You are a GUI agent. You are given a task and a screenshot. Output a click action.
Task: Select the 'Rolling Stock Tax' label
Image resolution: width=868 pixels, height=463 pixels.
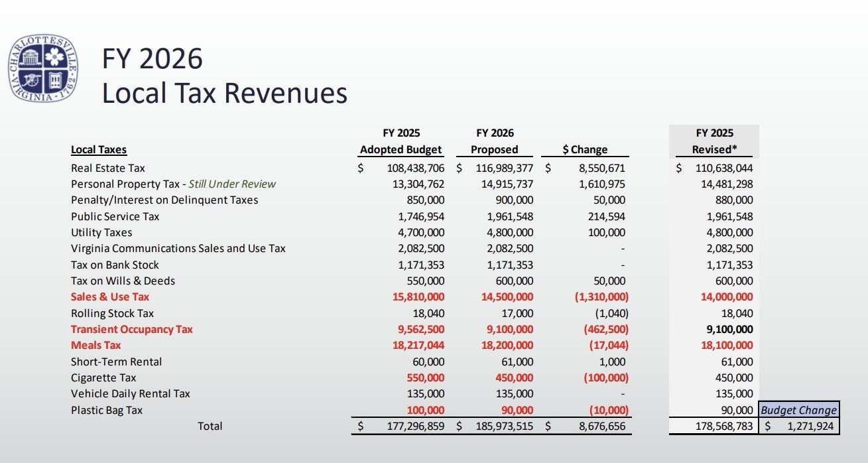112,313
